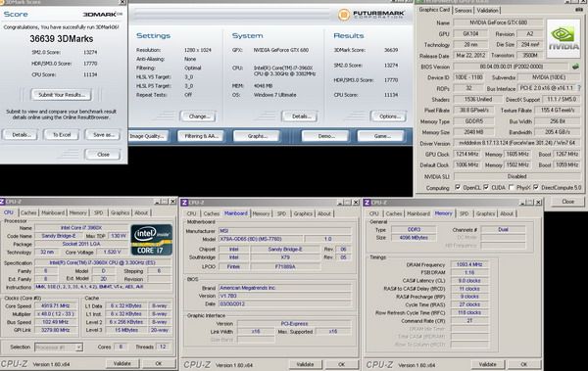Click the Driver Version field in GPU-Z
The image size is (588, 371).
tap(516, 143)
